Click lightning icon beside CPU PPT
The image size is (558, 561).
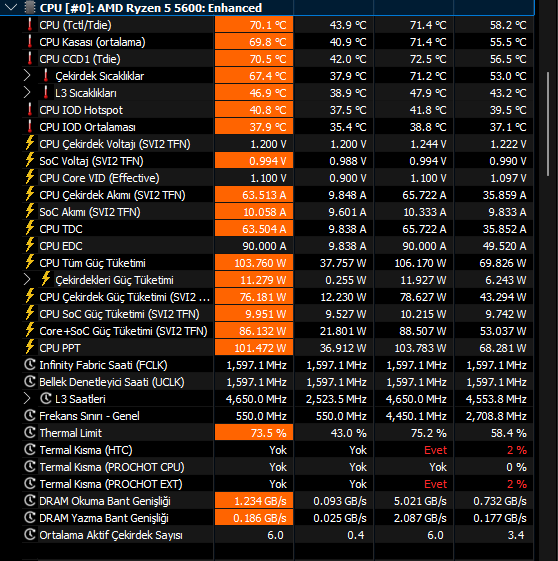point(30,347)
